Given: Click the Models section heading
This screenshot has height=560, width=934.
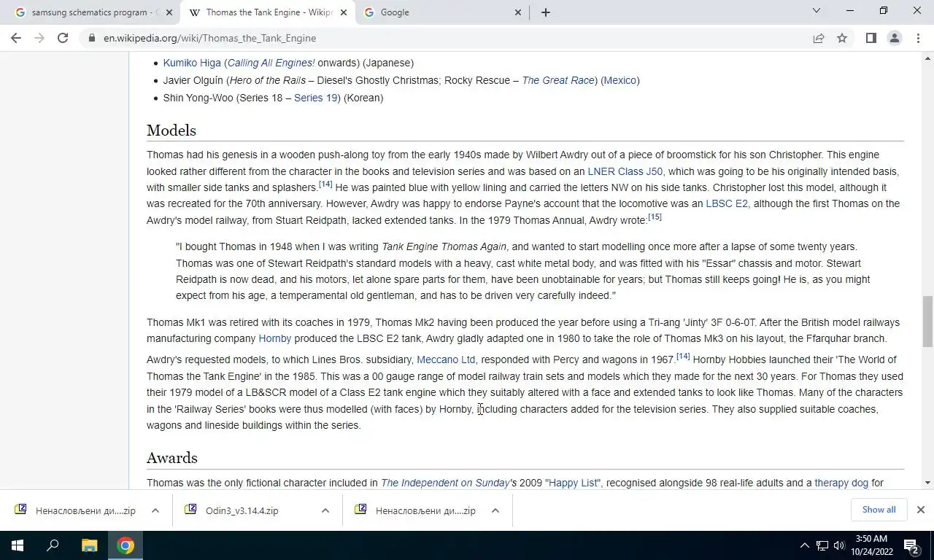Looking at the screenshot, I should pyautogui.click(x=171, y=131).
